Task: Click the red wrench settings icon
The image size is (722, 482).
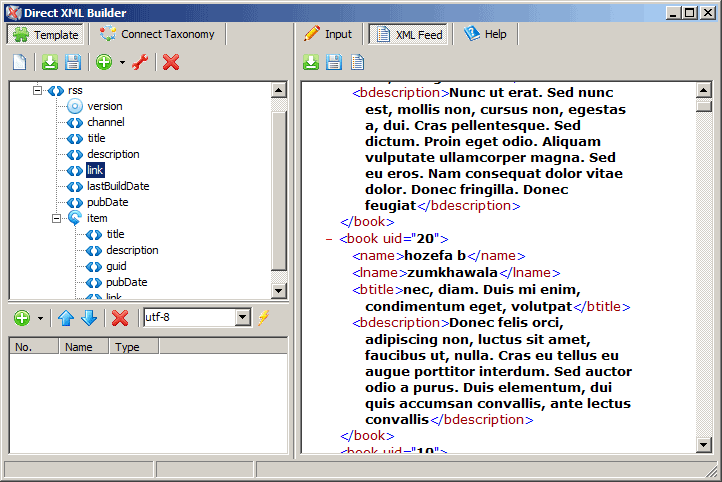Action: [140, 63]
